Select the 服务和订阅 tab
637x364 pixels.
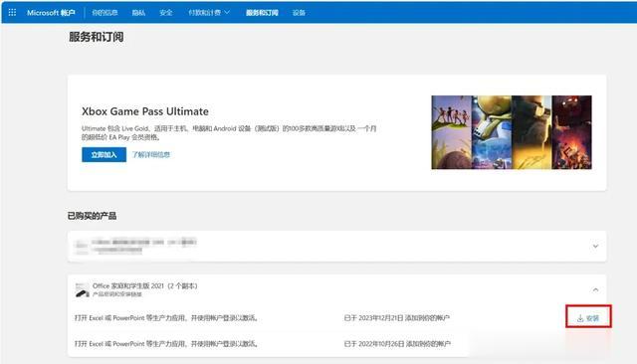(x=262, y=13)
